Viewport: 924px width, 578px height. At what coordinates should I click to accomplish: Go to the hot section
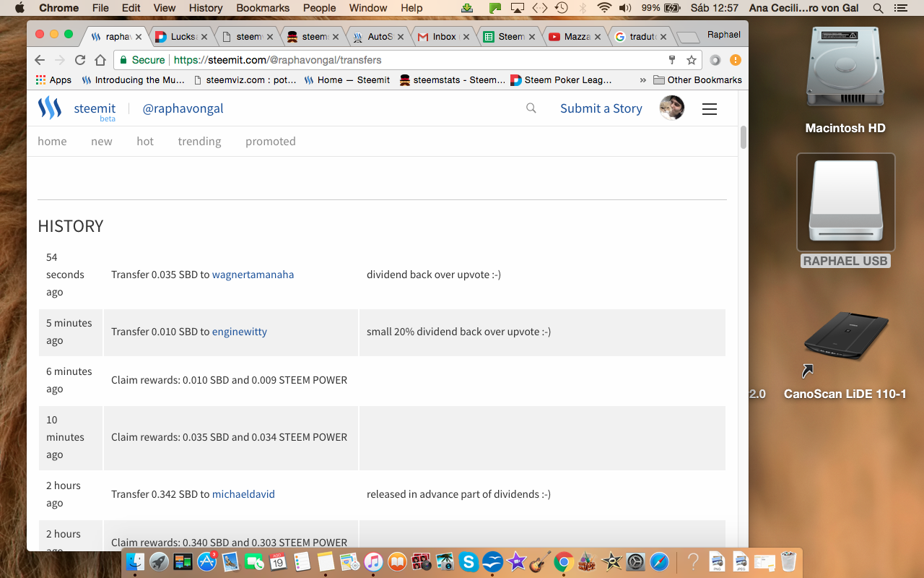pyautogui.click(x=145, y=142)
